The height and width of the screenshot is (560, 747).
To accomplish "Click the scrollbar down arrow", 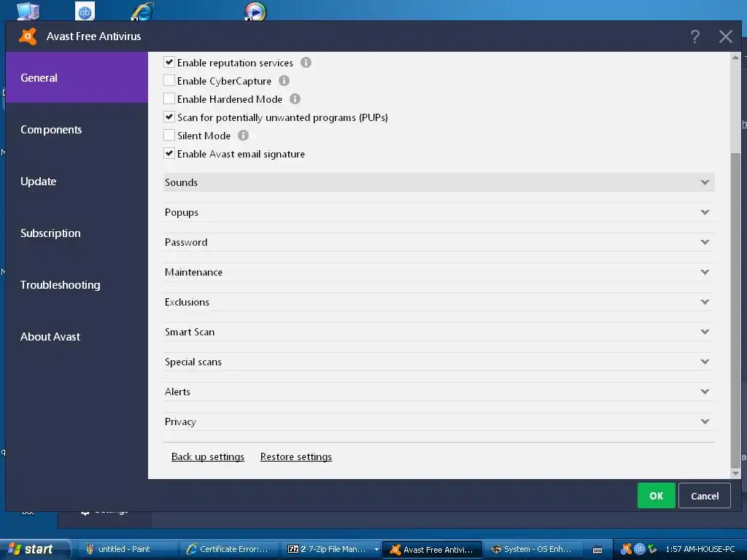I will coord(735,473).
